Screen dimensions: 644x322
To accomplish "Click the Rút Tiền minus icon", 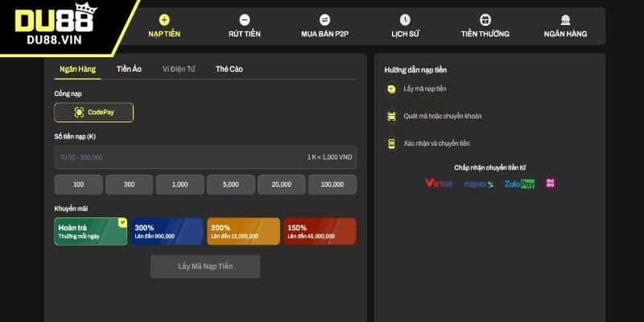I will (245, 19).
